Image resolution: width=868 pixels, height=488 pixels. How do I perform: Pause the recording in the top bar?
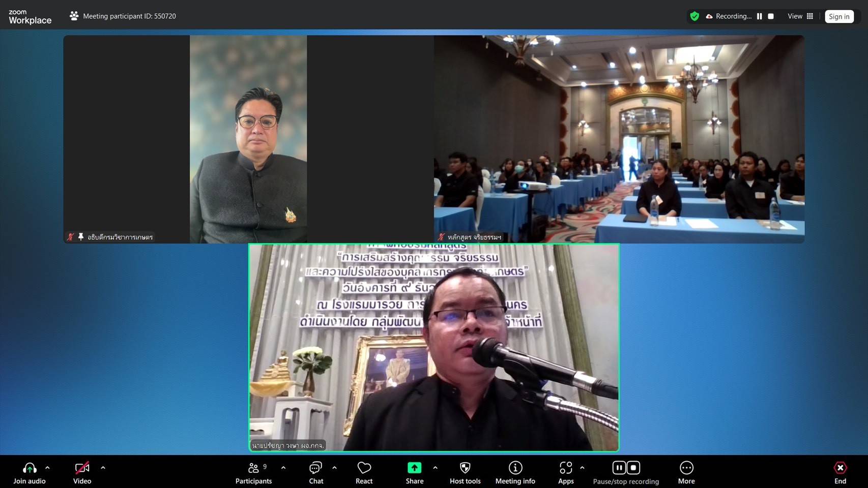coord(759,16)
